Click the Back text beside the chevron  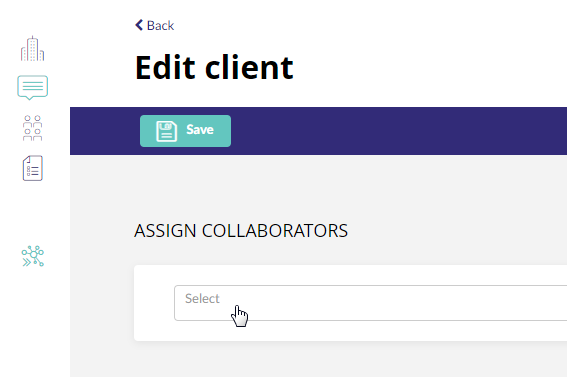(161, 25)
